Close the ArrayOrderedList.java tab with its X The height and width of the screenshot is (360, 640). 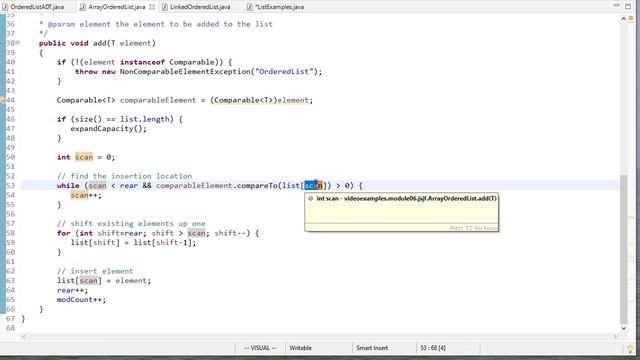[x=152, y=7]
